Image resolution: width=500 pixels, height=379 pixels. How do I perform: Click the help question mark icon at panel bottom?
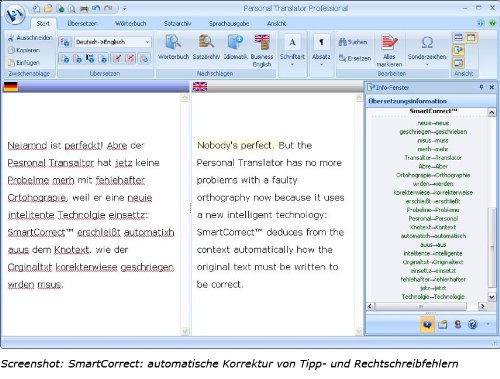[473, 324]
